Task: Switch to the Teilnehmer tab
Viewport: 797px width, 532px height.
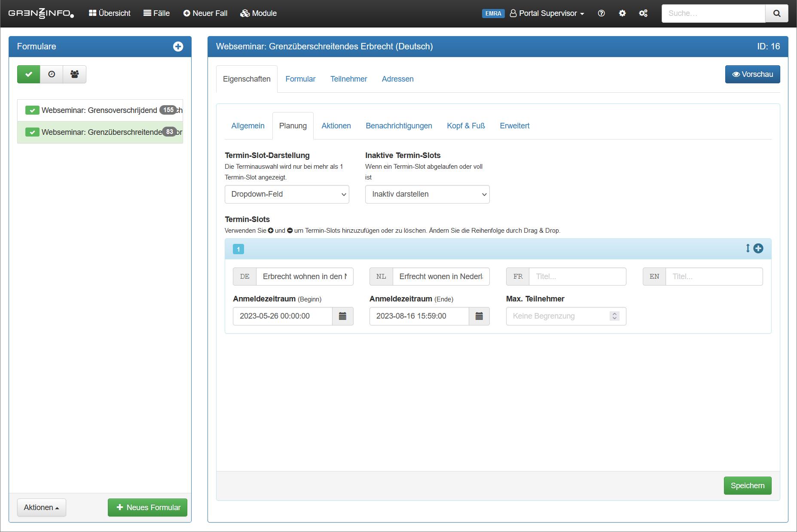Action: pos(348,79)
